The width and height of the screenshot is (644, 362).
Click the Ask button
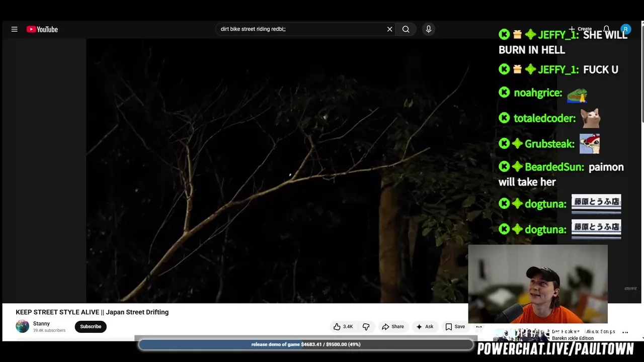pos(424,326)
